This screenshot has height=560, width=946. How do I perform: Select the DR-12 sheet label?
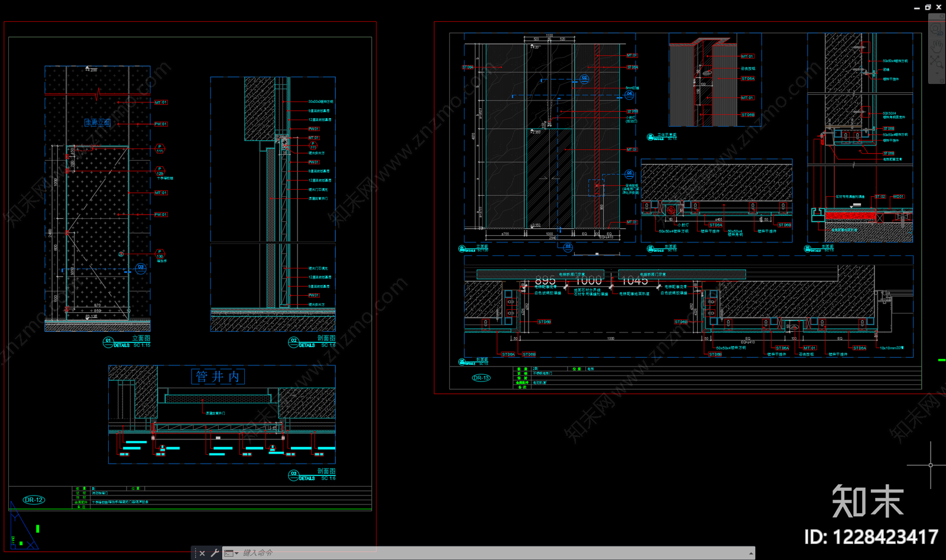pyautogui.click(x=34, y=500)
